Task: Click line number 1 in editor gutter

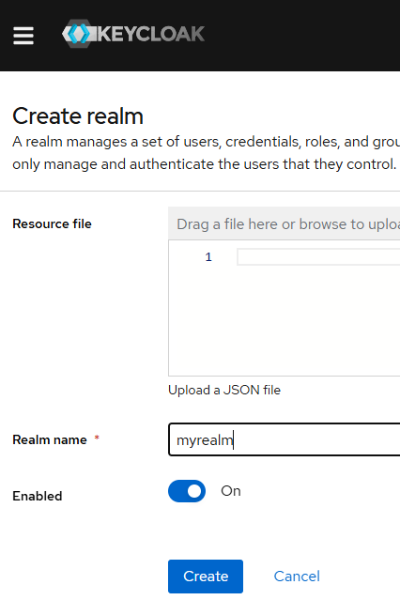Action: click(208, 257)
